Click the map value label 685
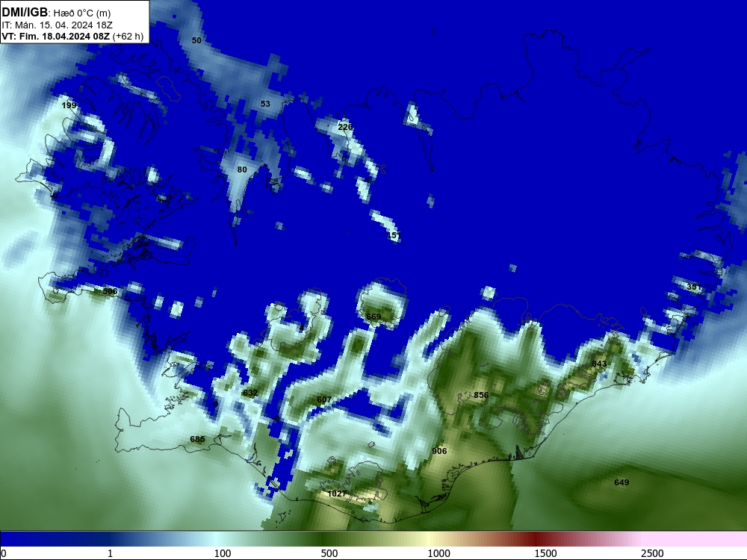The image size is (747, 560). pos(197,439)
